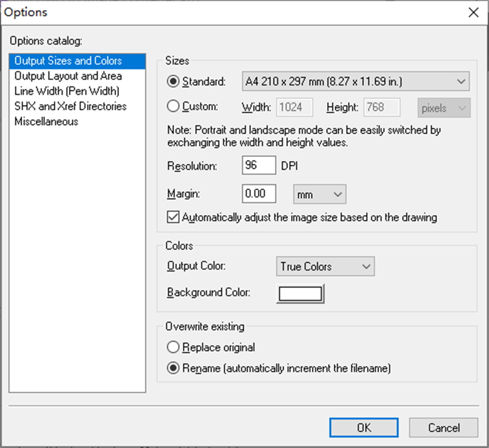Viewport: 489px width, 448px height.
Task: Dismiss the dialog with Cancel
Action: 443,428
